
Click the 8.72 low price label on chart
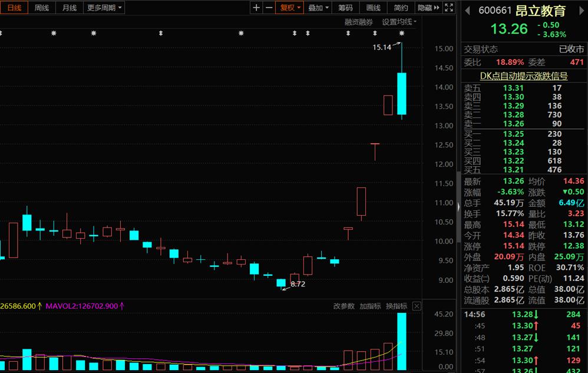[298, 284]
